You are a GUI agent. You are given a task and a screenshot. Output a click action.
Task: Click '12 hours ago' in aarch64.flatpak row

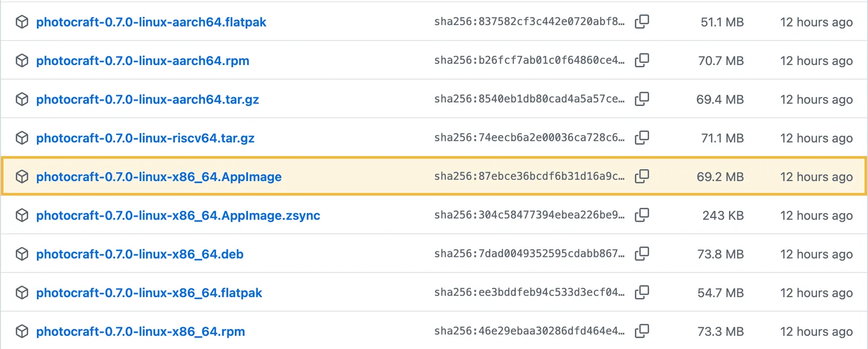tap(816, 22)
